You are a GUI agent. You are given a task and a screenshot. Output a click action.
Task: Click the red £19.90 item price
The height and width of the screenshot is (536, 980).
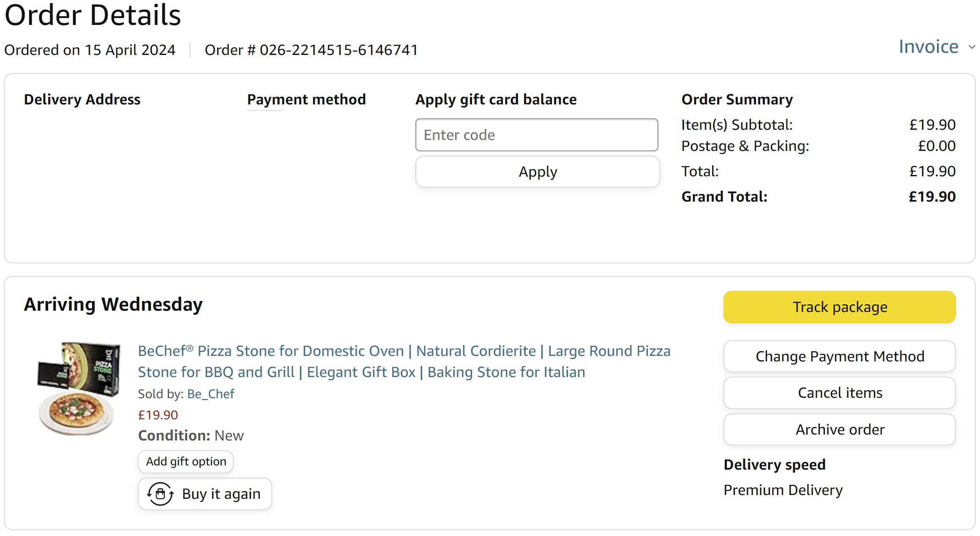[158, 415]
